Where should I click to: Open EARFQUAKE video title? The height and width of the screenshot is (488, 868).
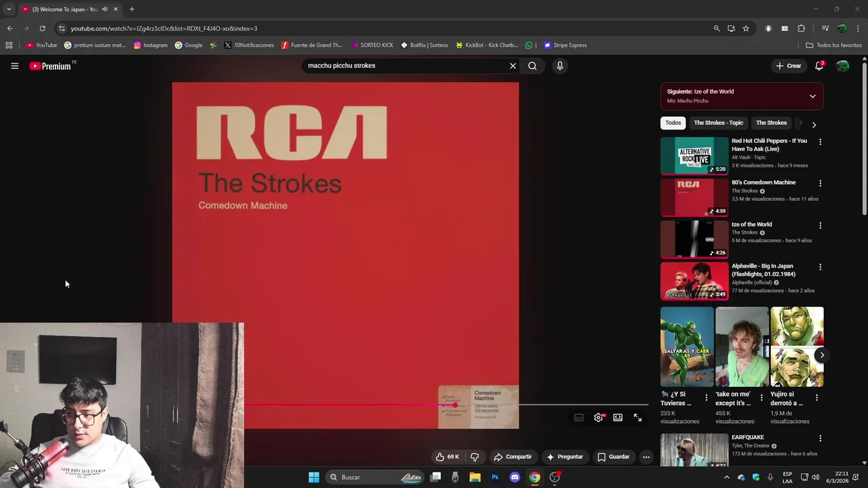[748, 437]
